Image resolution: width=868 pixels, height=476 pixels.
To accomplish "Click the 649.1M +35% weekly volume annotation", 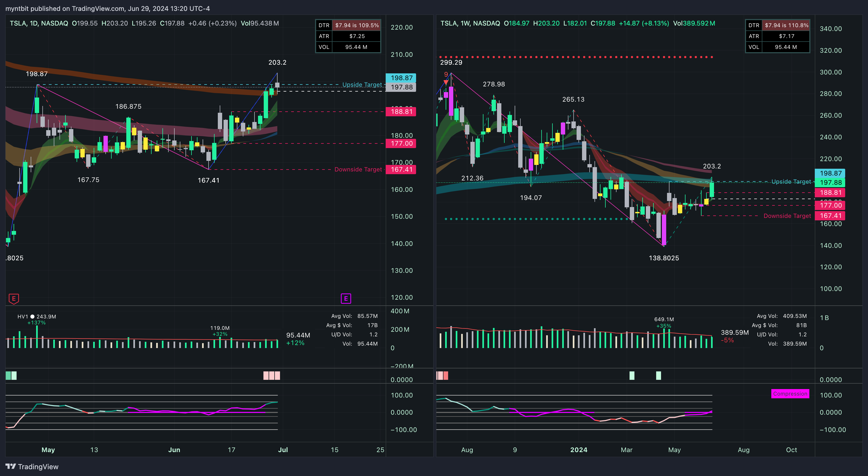I will pos(664,322).
